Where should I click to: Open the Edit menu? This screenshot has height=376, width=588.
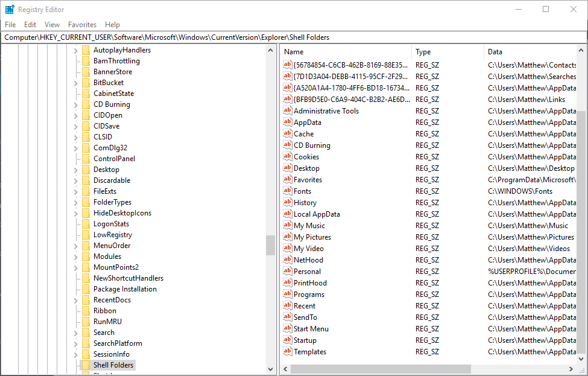(30, 24)
